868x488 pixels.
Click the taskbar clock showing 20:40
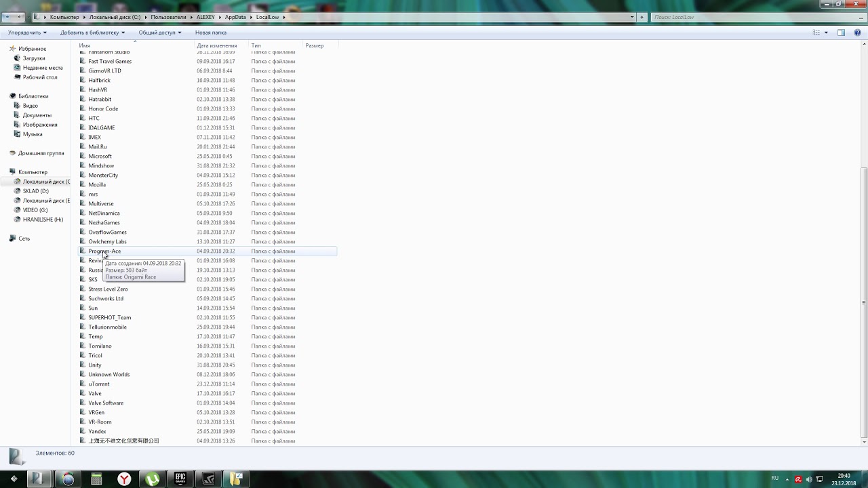click(845, 479)
